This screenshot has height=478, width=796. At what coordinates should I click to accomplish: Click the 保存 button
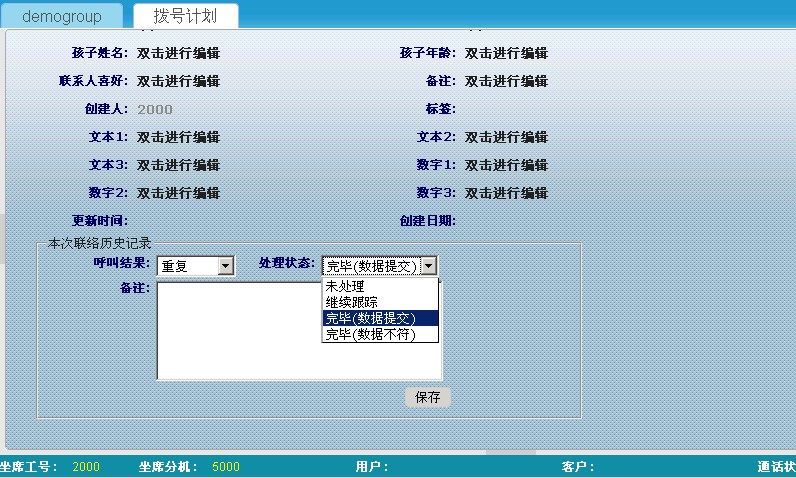coord(428,397)
